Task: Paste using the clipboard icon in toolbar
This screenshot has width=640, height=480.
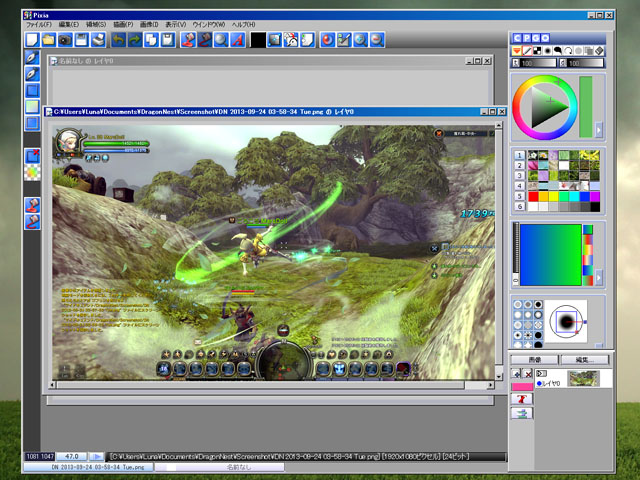Action: point(168,40)
